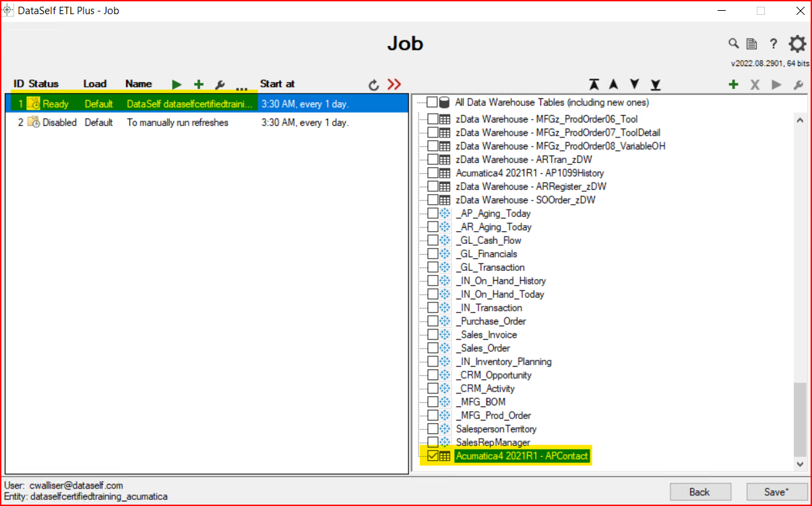Screen dimensions: 812x506
Task: Open job properties via the left wrench icon
Action: 219,85
